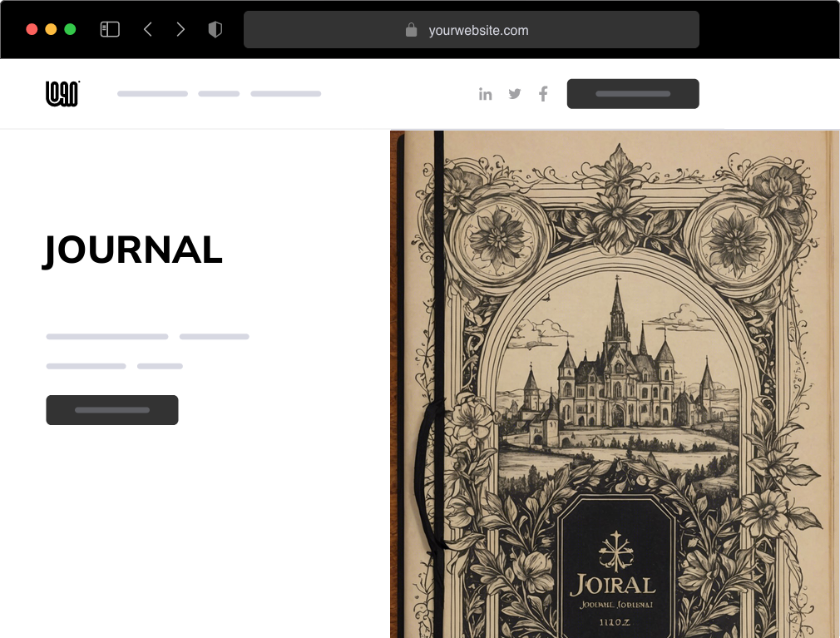This screenshot has width=840, height=638.
Task: Select the first navigation menu placeholder link
Action: coord(152,93)
